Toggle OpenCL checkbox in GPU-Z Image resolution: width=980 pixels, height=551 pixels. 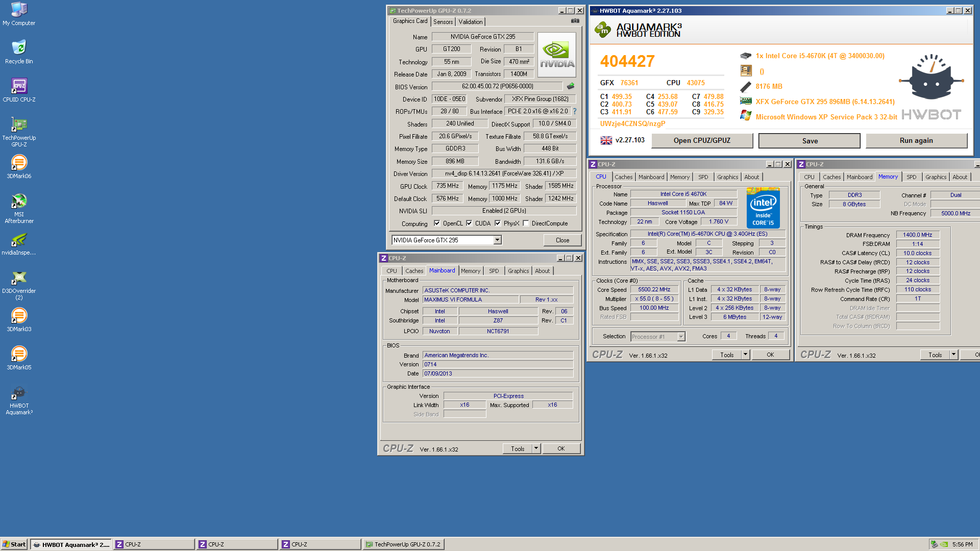click(x=437, y=223)
